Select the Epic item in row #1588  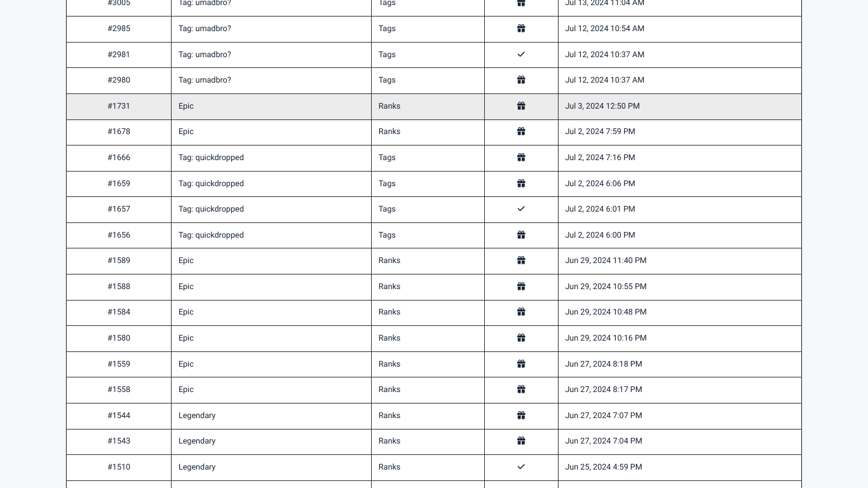pos(186,287)
